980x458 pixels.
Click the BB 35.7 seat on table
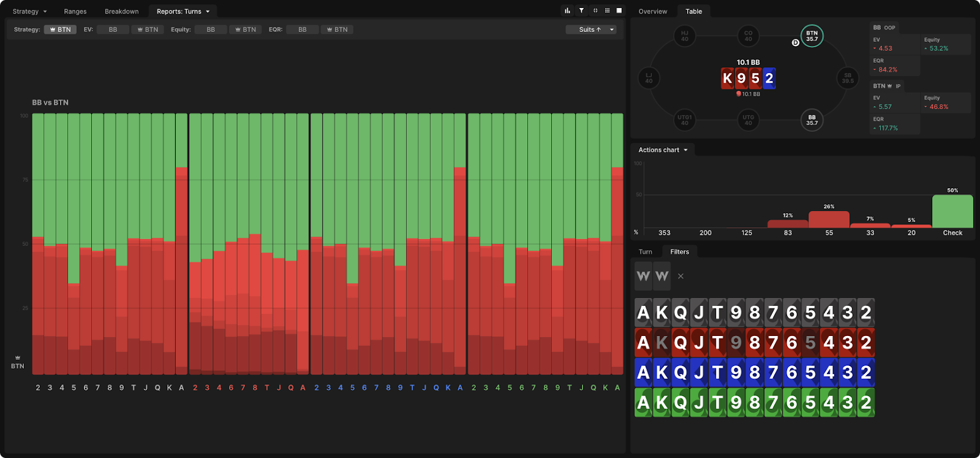pyautogui.click(x=812, y=120)
